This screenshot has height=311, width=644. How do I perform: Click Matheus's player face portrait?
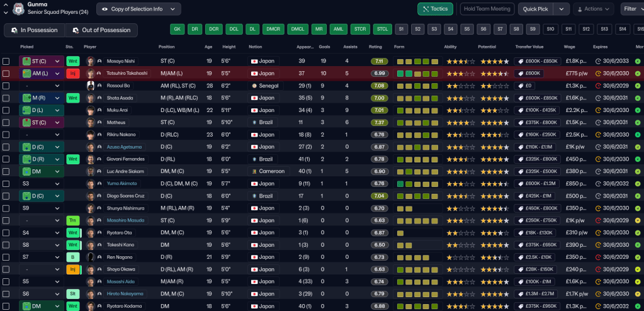coord(90,122)
